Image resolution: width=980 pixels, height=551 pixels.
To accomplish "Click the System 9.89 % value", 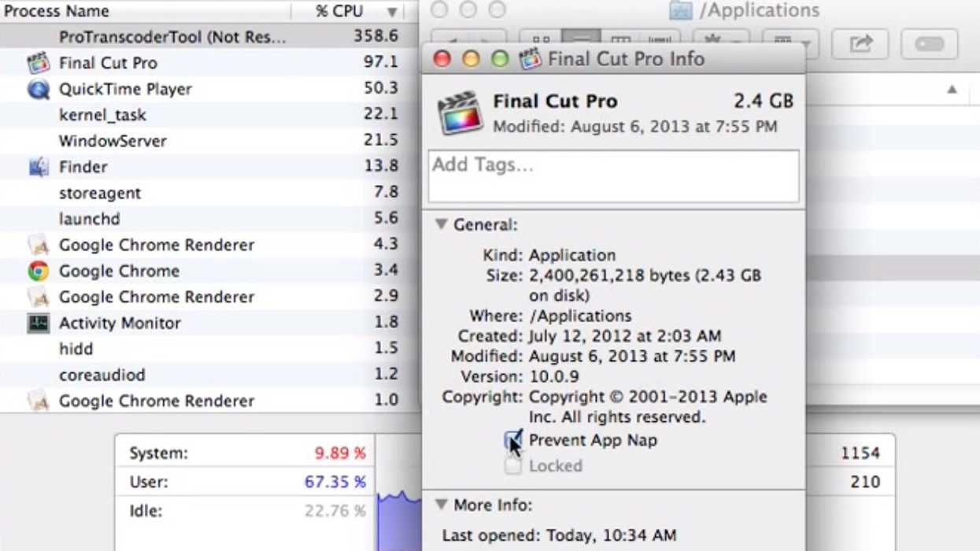I will [x=340, y=453].
